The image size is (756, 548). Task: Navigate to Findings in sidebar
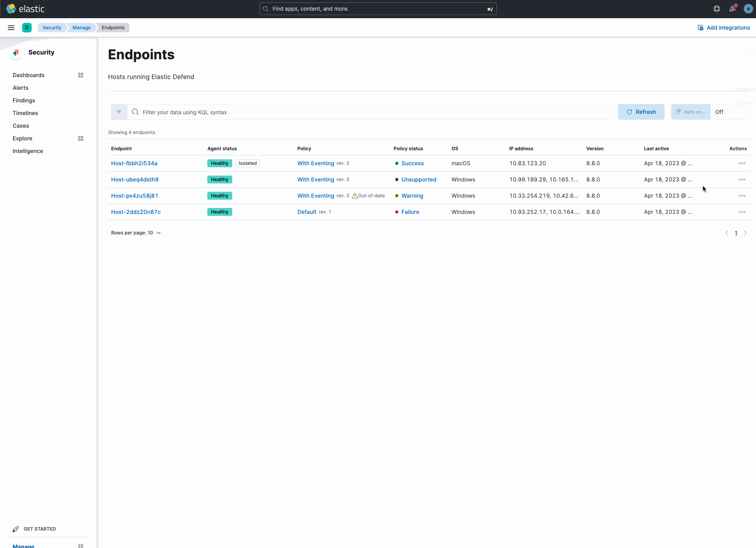24,100
